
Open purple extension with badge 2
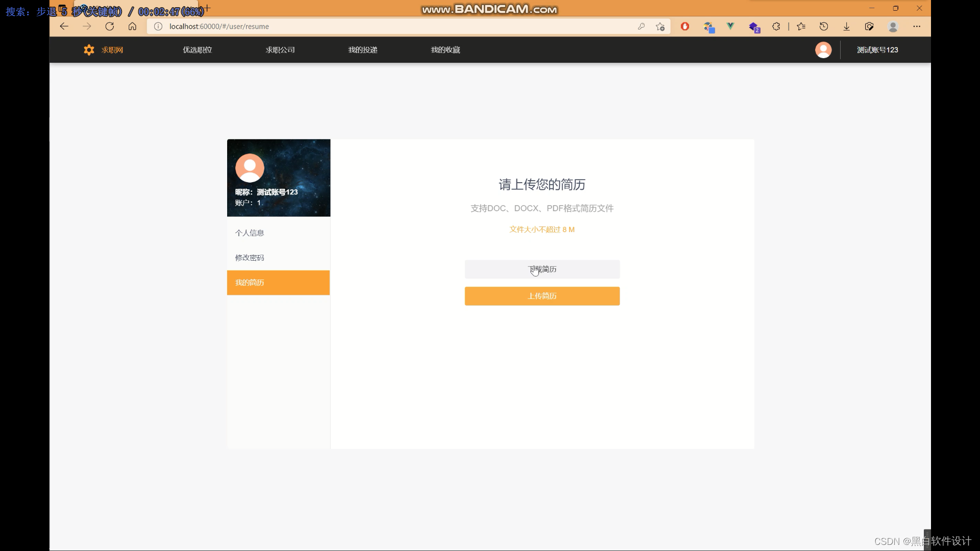(x=754, y=27)
